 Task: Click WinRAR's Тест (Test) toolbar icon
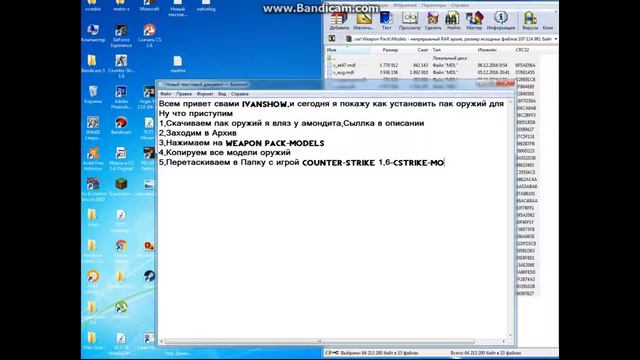(x=386, y=21)
